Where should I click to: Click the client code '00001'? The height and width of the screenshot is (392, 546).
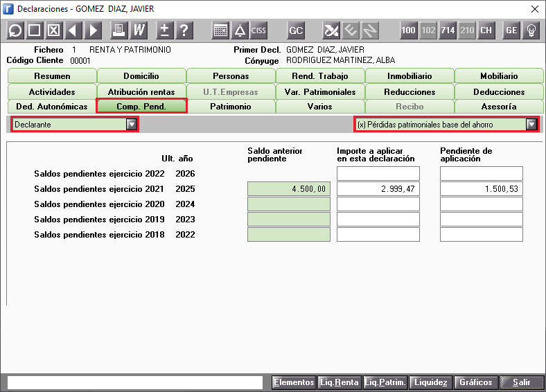point(80,61)
